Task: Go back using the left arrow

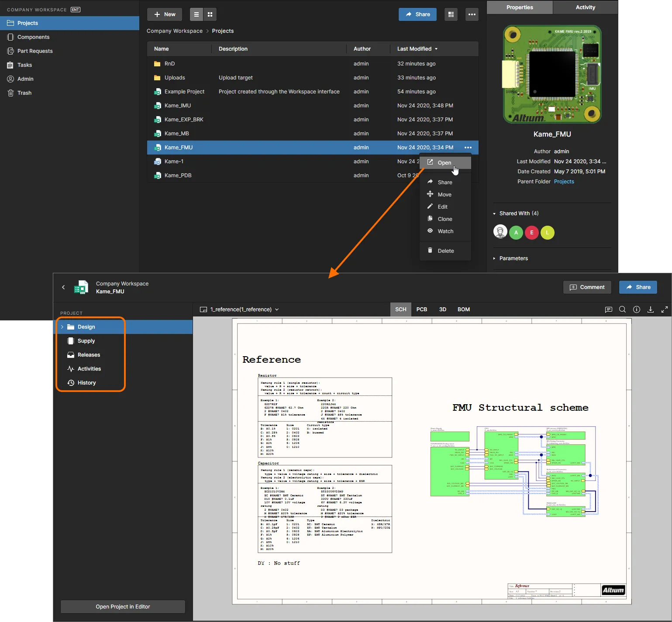Action: click(x=63, y=287)
